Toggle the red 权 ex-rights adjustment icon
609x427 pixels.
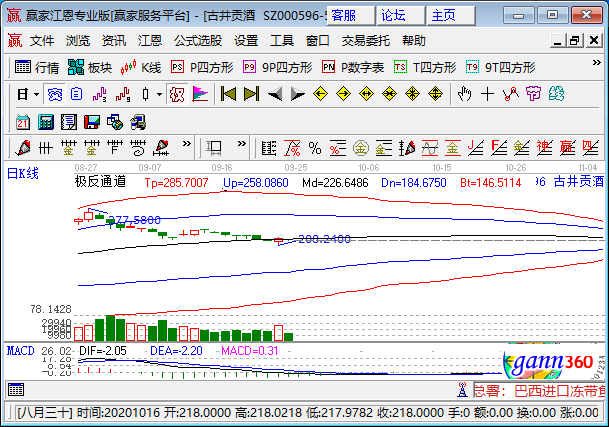tap(177, 94)
